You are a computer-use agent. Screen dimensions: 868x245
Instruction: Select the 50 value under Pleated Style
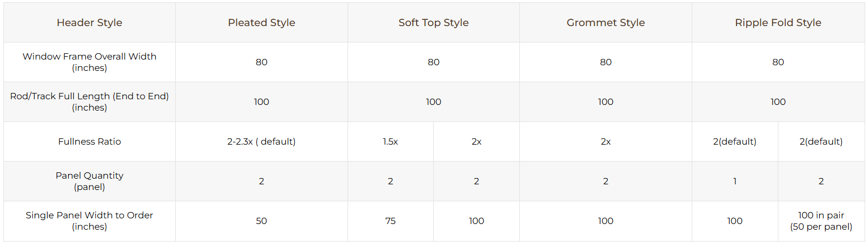pos(261,221)
